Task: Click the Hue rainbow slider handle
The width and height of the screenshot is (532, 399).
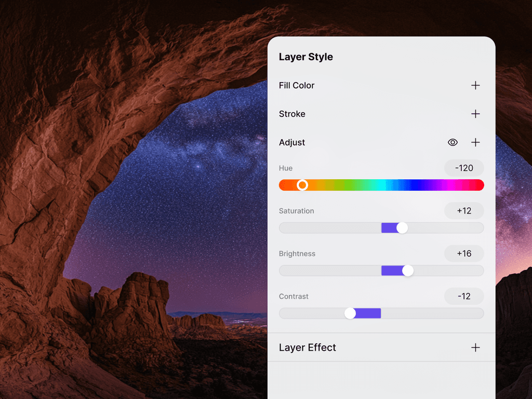Action: point(303,185)
